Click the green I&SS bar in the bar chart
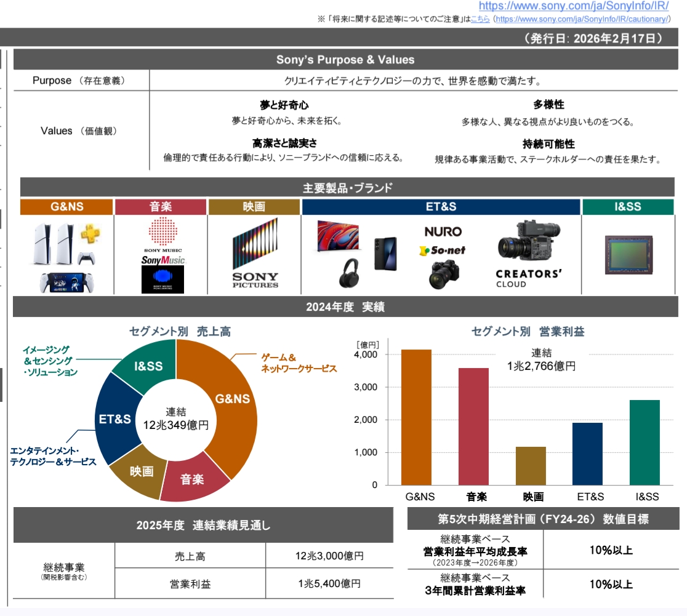The height and width of the screenshot is (616, 687). point(645,442)
